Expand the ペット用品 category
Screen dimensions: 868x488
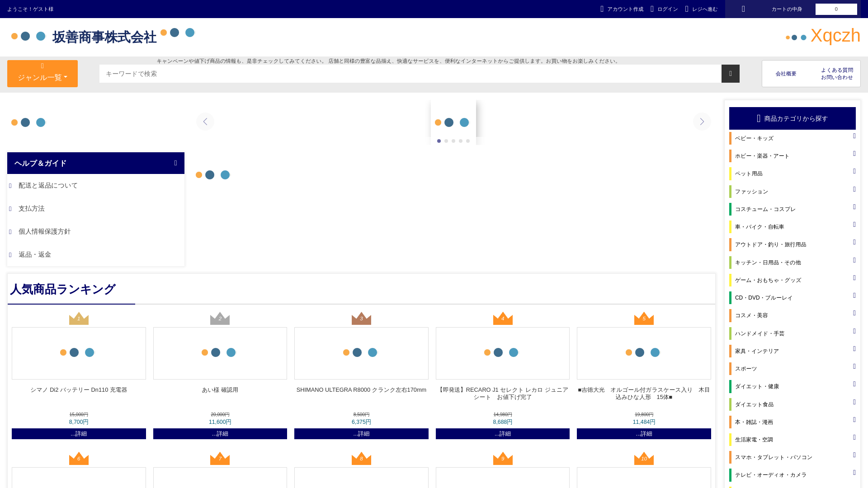tap(854, 171)
